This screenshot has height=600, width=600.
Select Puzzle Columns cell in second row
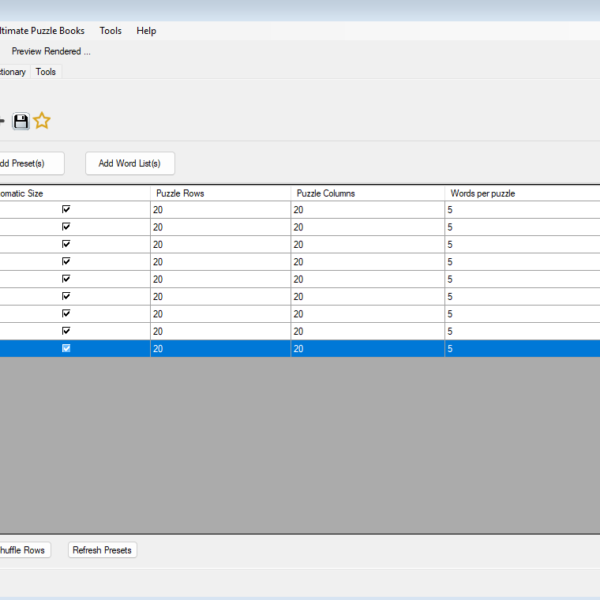(x=366, y=227)
